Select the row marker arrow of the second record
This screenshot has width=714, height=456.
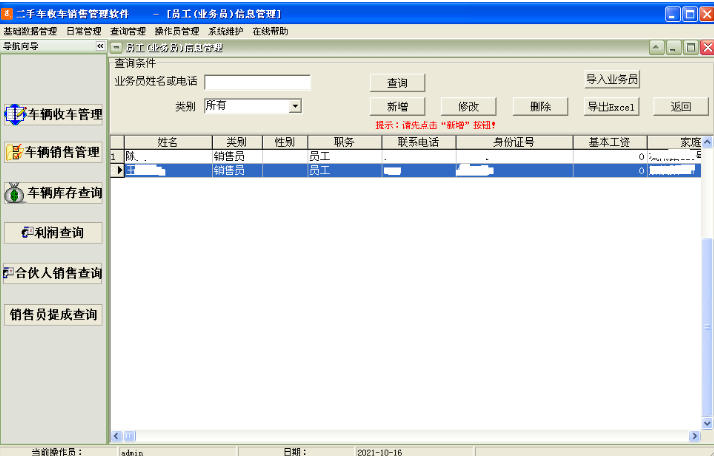pyautogui.click(x=119, y=170)
